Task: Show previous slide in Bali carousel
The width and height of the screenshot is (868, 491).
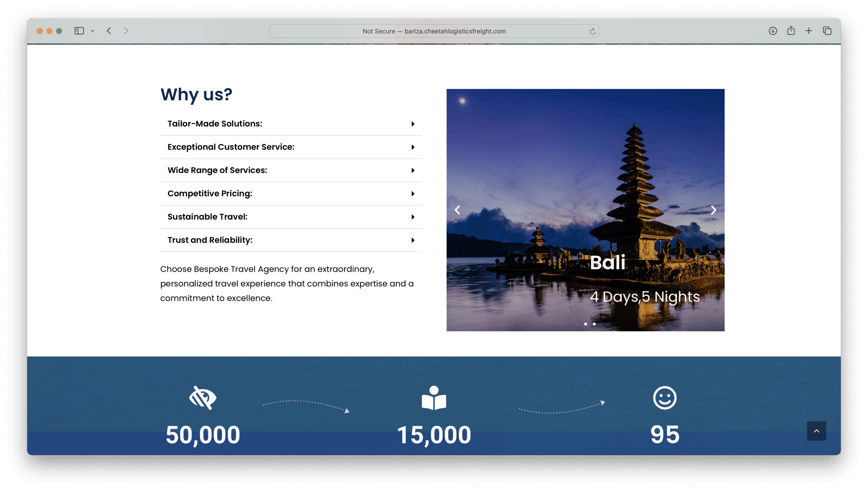Action: (457, 210)
